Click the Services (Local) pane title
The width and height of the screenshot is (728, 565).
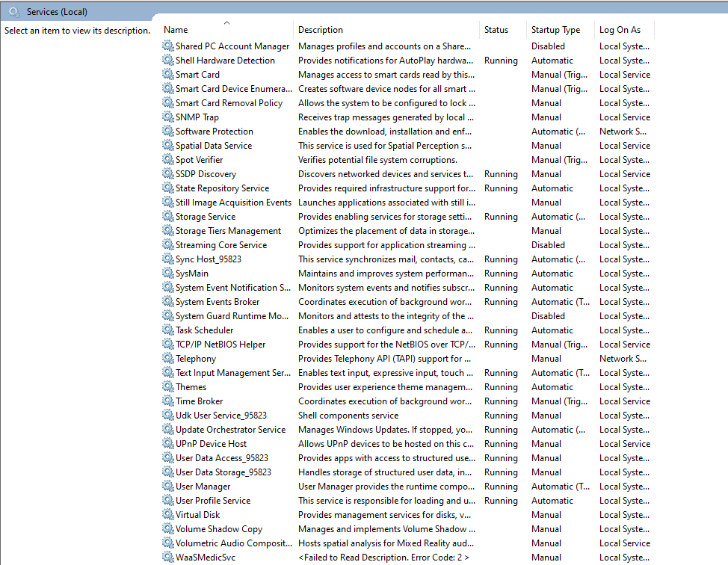57,12
